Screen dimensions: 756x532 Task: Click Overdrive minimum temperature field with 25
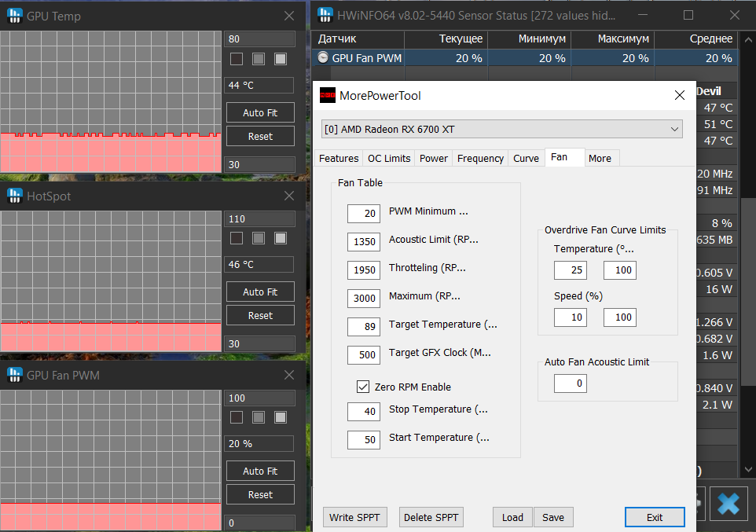coord(571,270)
